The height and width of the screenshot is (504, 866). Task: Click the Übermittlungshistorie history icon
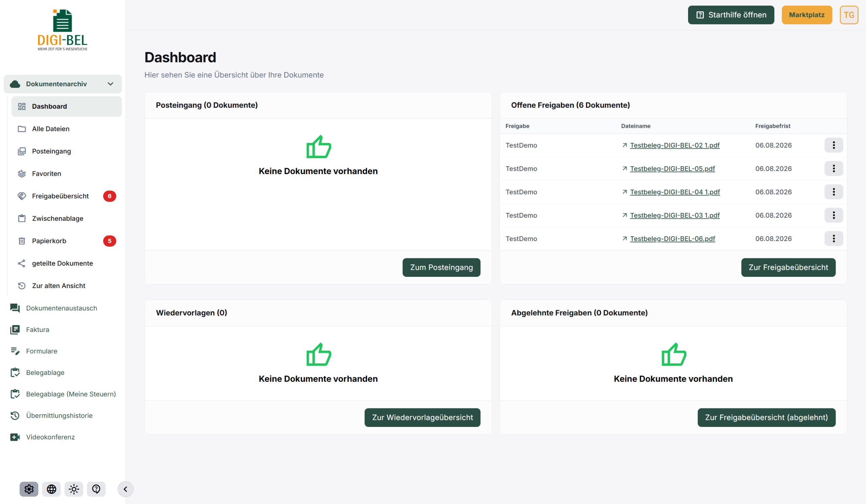(15, 415)
